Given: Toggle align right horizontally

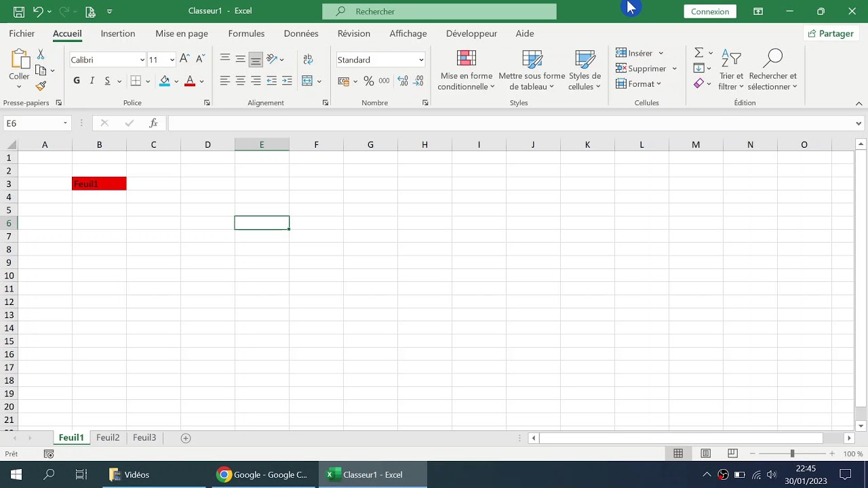Looking at the screenshot, I should coord(256,81).
